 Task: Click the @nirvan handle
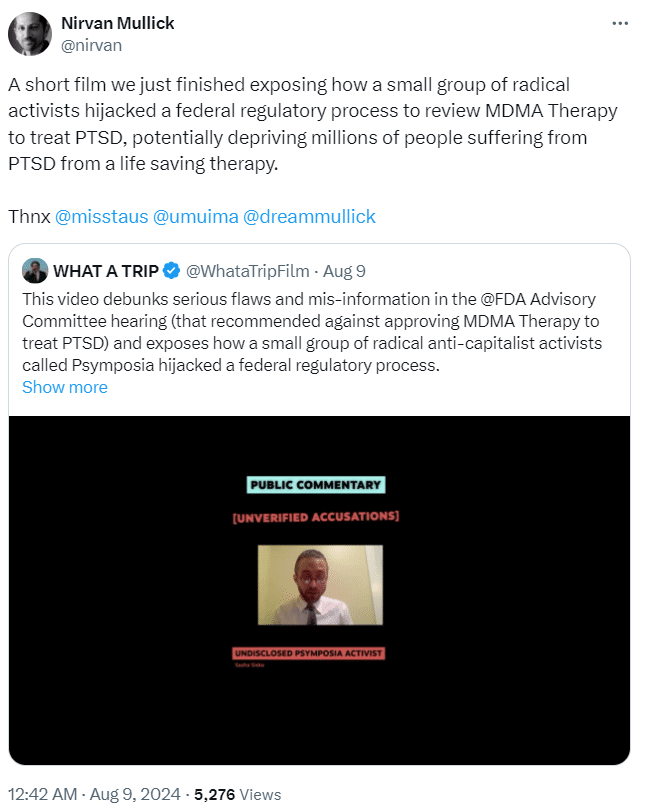[x=90, y=45]
